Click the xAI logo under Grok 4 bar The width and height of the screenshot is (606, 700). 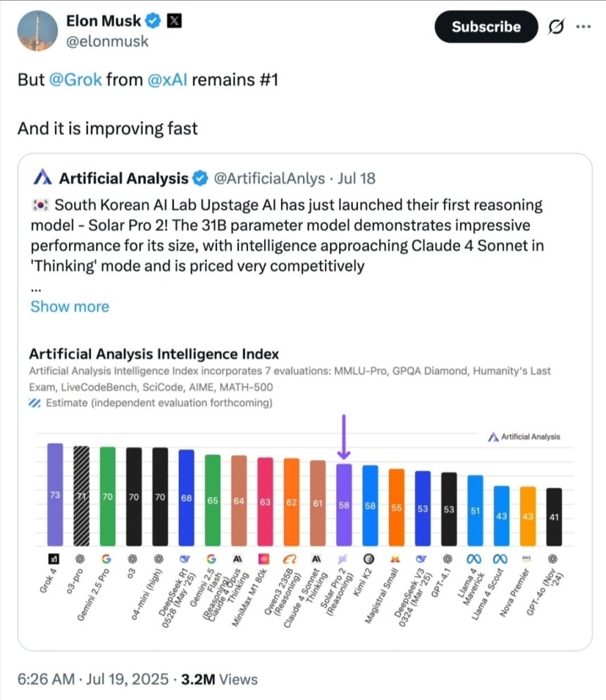[x=54, y=558]
